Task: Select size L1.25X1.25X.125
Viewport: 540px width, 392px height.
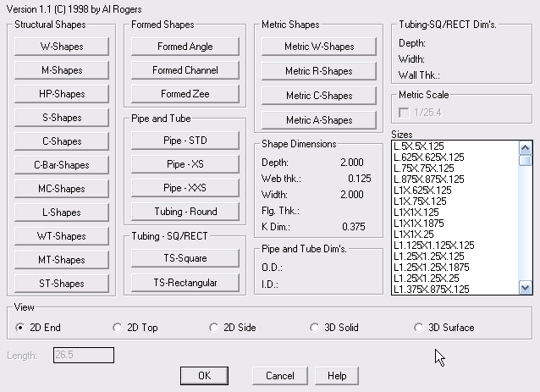Action: pos(455,257)
